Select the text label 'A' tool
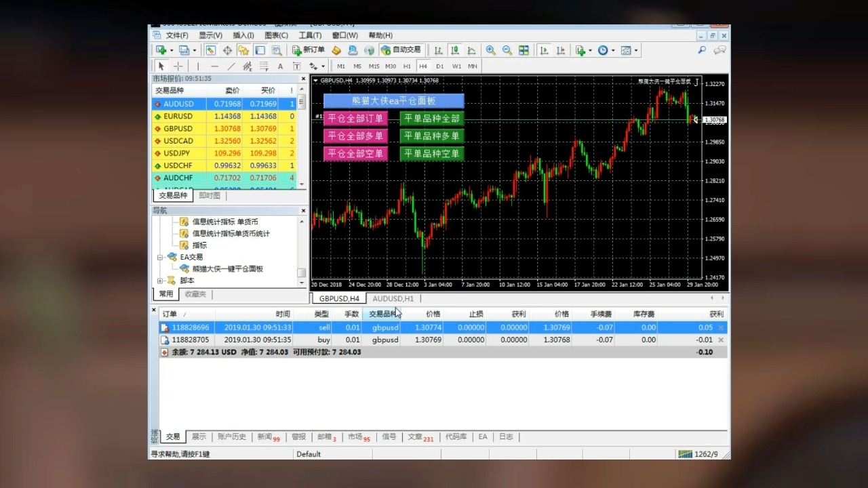Image resolution: width=868 pixels, height=488 pixels. point(279,66)
